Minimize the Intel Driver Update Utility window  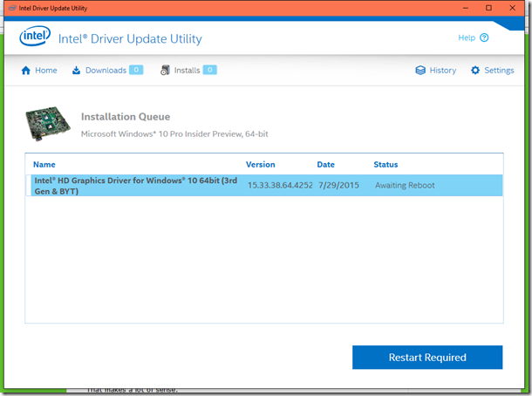point(466,8)
